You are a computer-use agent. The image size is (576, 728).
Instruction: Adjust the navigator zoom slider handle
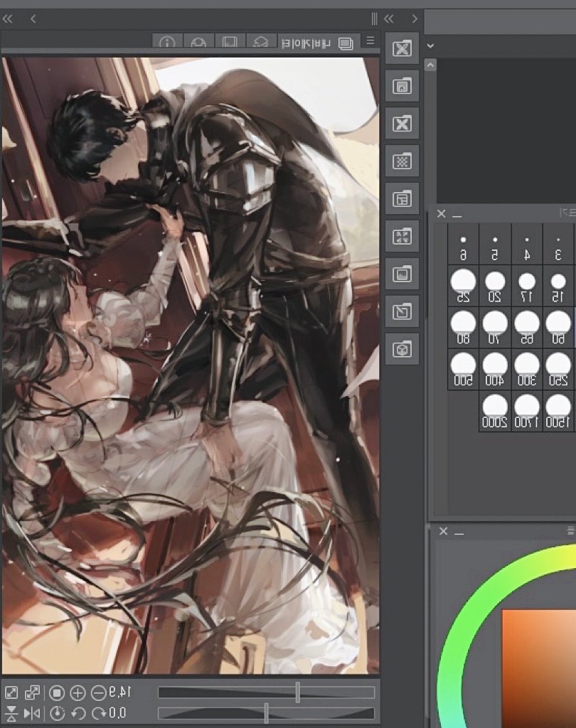click(x=298, y=692)
